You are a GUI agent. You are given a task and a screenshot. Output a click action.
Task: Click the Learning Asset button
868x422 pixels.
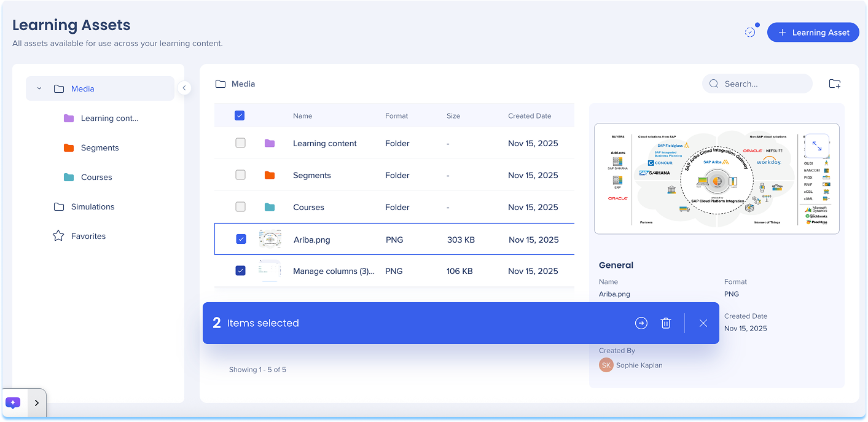[x=813, y=33]
